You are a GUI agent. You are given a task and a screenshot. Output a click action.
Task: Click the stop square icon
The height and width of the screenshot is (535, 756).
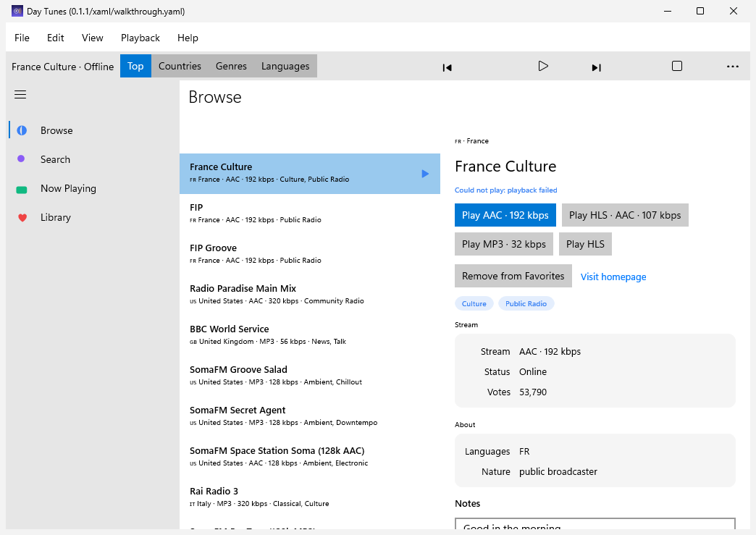(x=677, y=66)
